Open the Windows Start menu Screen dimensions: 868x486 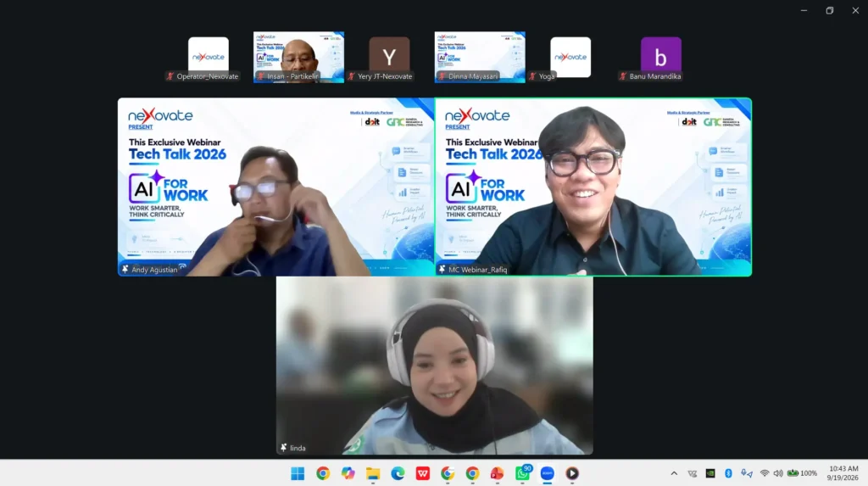tap(298, 473)
